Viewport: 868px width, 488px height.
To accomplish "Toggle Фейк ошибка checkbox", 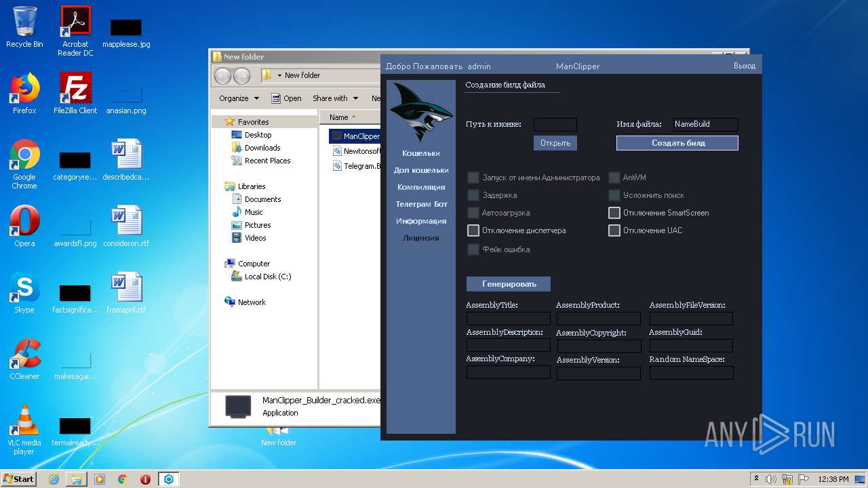I will coord(473,249).
